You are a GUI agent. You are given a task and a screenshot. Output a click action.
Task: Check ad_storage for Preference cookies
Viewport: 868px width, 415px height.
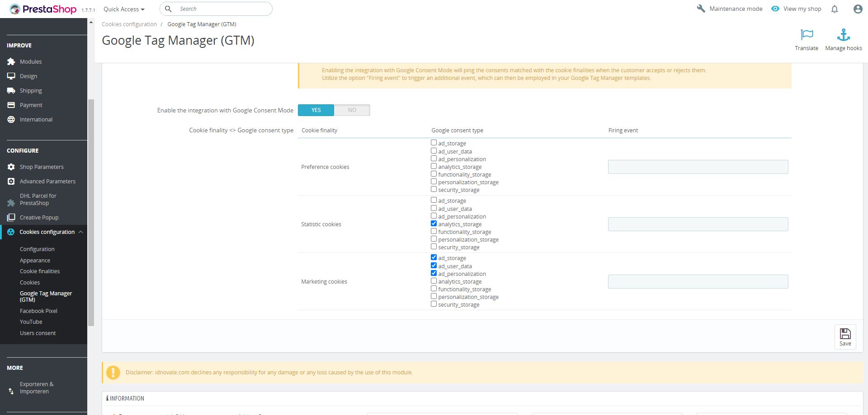434,143
